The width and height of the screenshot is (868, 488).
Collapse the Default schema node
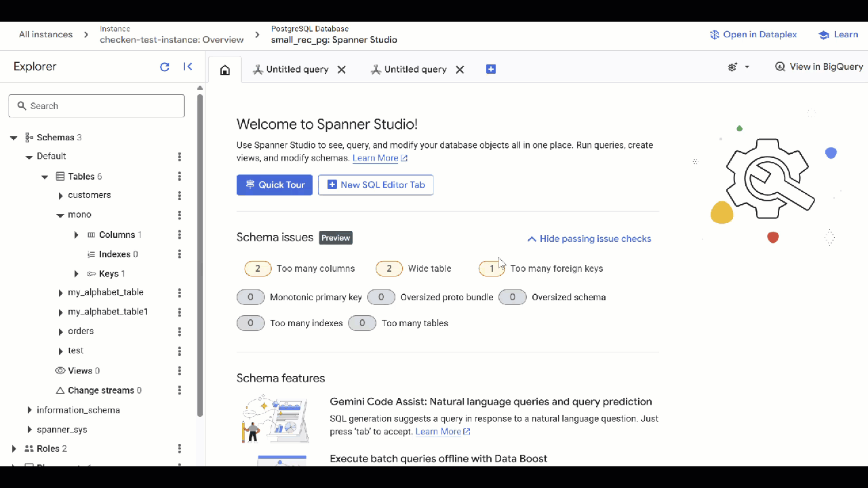[x=29, y=157]
